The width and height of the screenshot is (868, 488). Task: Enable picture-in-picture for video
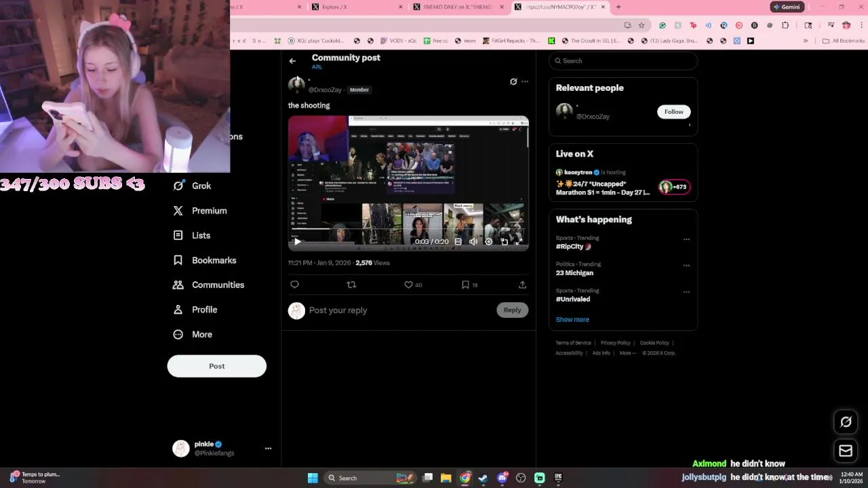[504, 241]
